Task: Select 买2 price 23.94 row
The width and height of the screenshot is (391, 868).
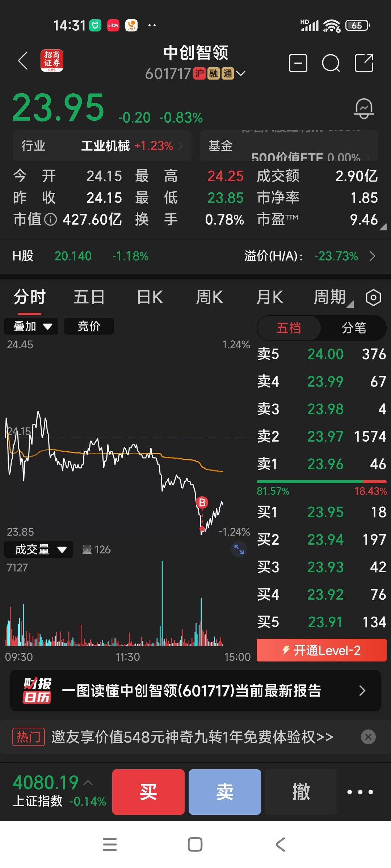Action: click(x=321, y=540)
